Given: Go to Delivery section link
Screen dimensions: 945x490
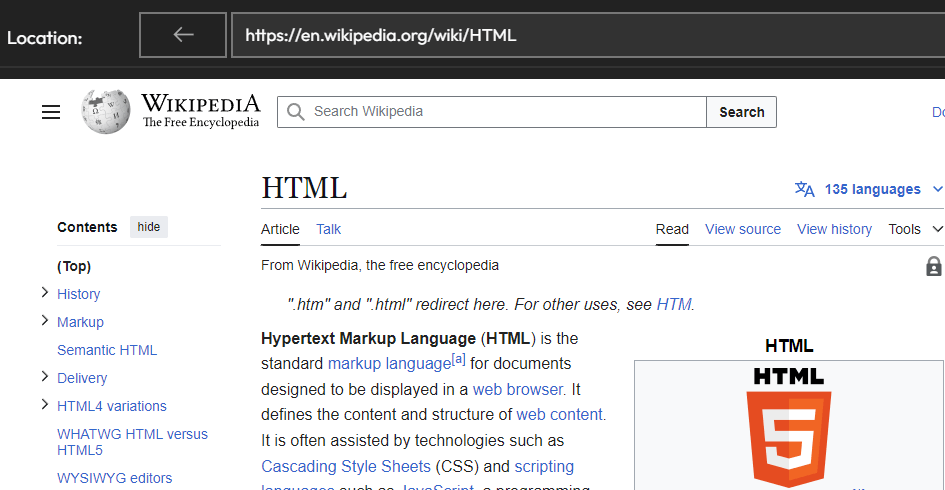Looking at the screenshot, I should (x=82, y=378).
